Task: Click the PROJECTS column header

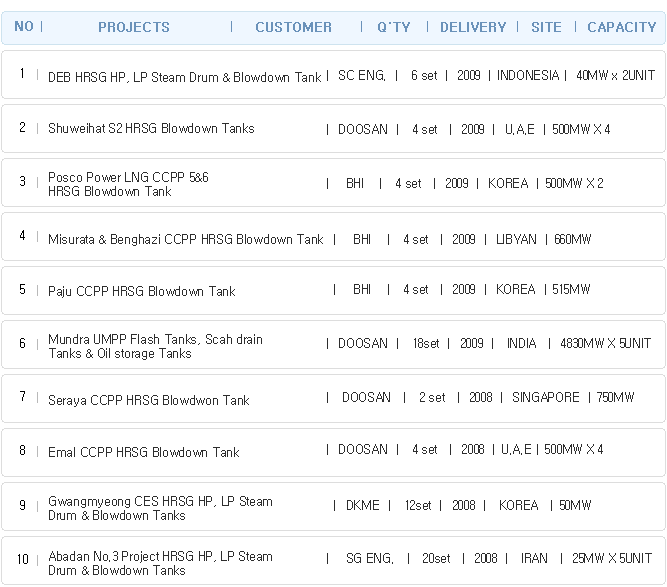Action: tap(134, 27)
